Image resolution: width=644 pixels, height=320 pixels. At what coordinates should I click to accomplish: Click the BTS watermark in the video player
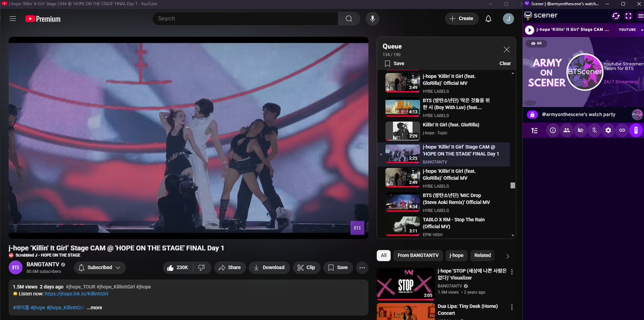(357, 228)
